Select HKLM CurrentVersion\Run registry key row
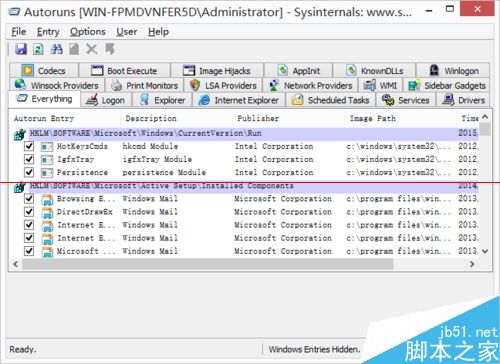This screenshot has height=364, width=500. (x=246, y=133)
